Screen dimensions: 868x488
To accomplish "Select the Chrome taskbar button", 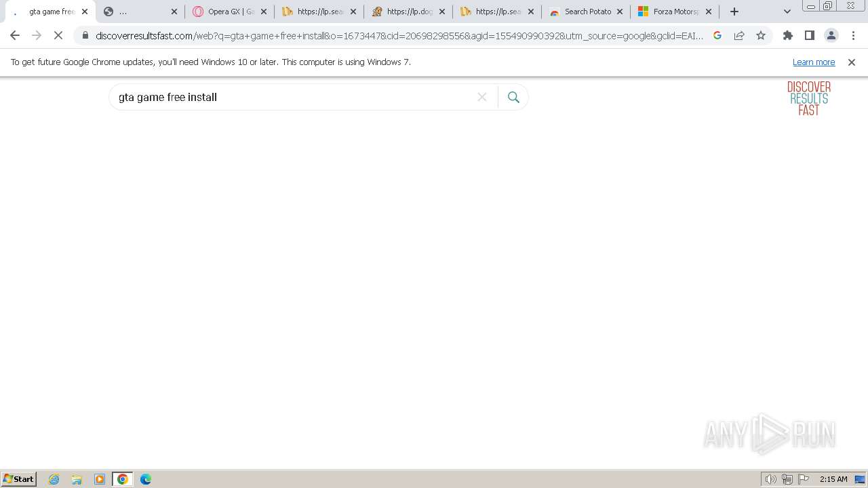I will tap(123, 479).
